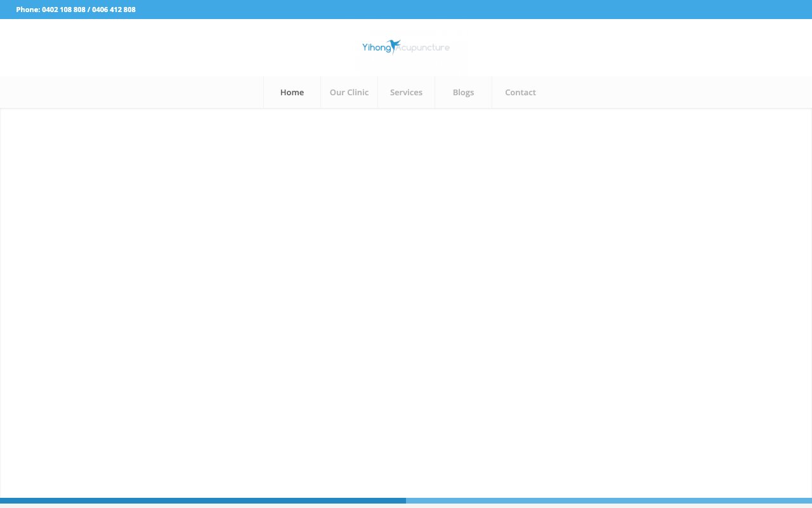Screen dimensions: 812x508
Task: Open the Services menu item
Action: click(406, 92)
